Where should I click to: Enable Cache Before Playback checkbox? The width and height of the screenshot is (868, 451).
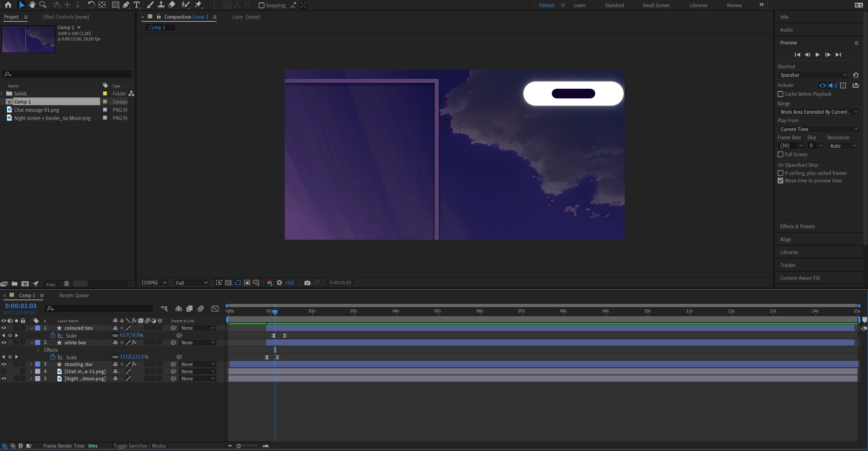(x=781, y=94)
